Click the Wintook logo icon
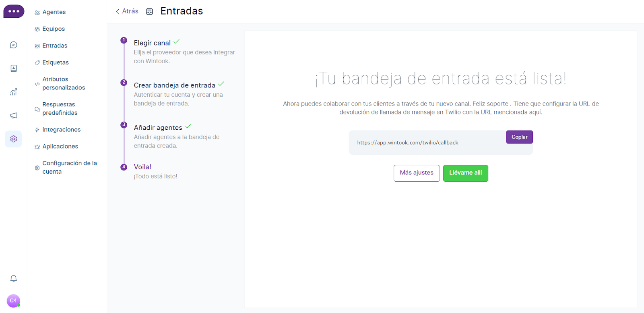 point(14,11)
